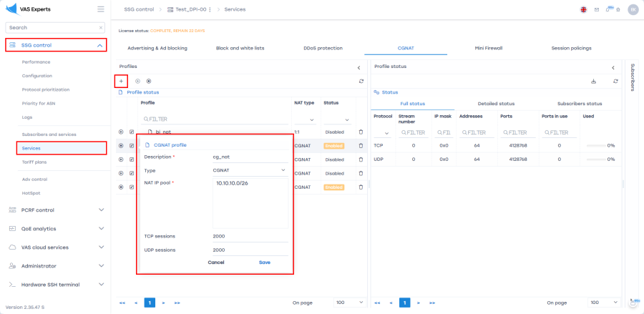This screenshot has width=644, height=314.
Task: Click the Save button in CGNAT profile
Action: tap(264, 263)
